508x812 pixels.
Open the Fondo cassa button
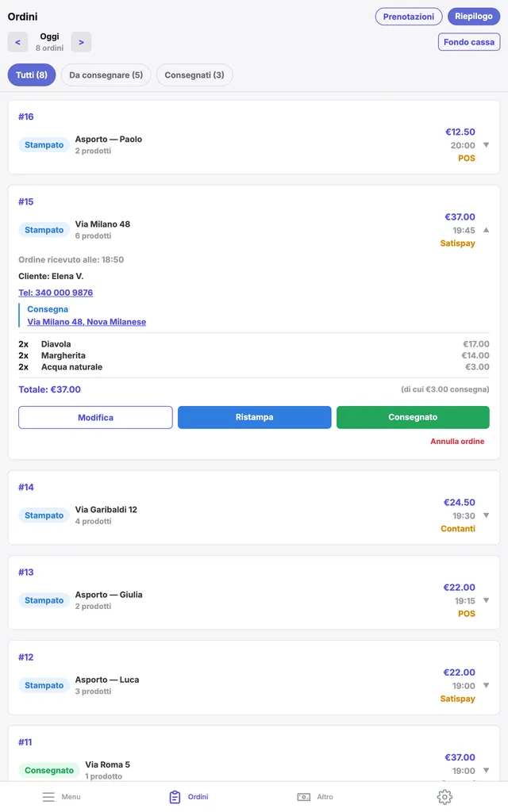coord(469,42)
